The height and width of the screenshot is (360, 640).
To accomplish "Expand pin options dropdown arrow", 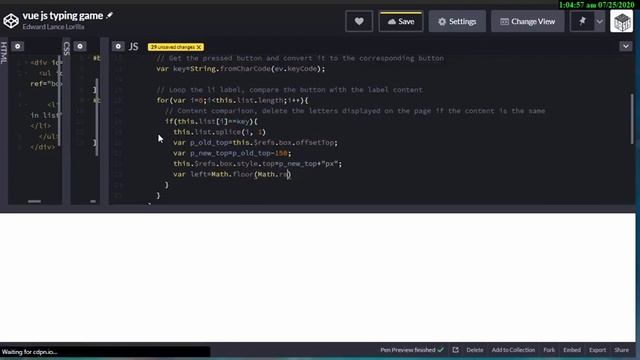I will 599,21.
